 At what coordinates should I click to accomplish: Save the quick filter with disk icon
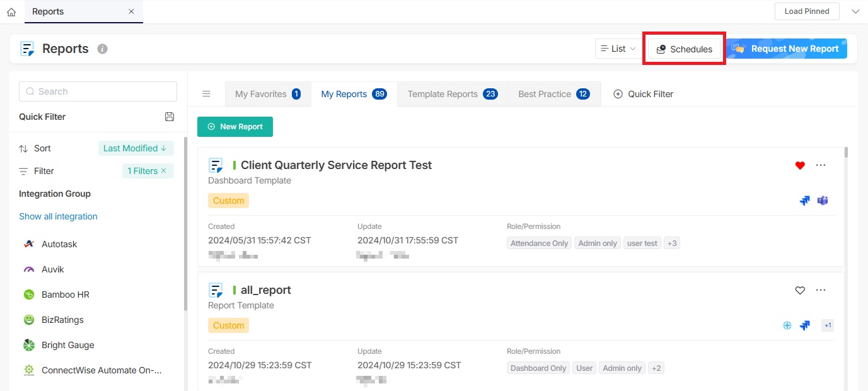(x=169, y=117)
